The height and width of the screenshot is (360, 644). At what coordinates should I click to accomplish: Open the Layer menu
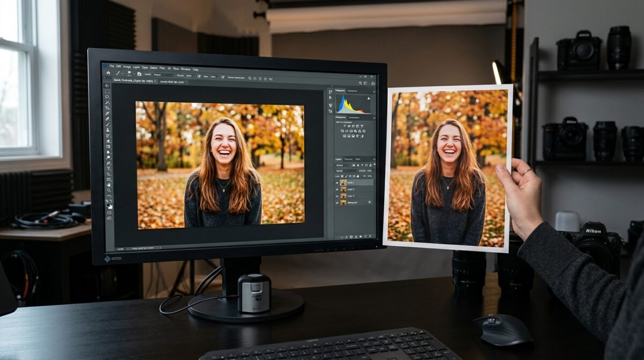pos(136,67)
